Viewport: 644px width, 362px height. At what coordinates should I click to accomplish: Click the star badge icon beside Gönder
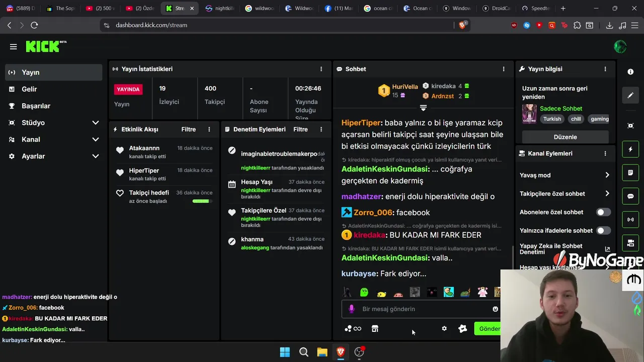(x=463, y=328)
